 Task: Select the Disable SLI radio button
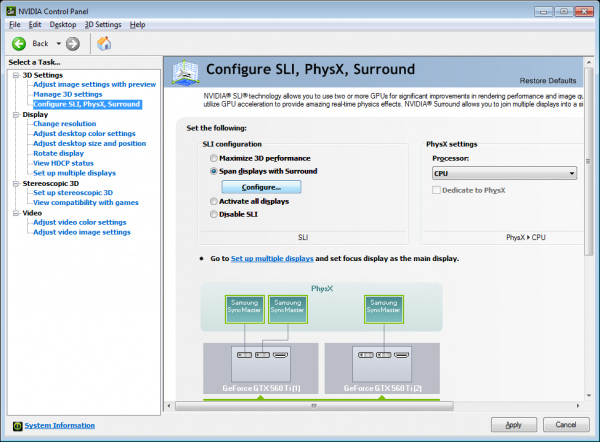(214, 214)
